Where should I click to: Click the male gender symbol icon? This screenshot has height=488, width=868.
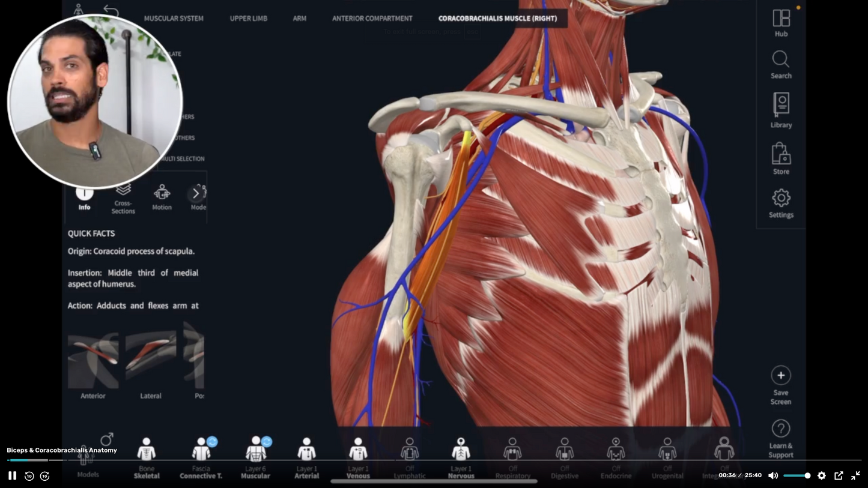point(107,439)
